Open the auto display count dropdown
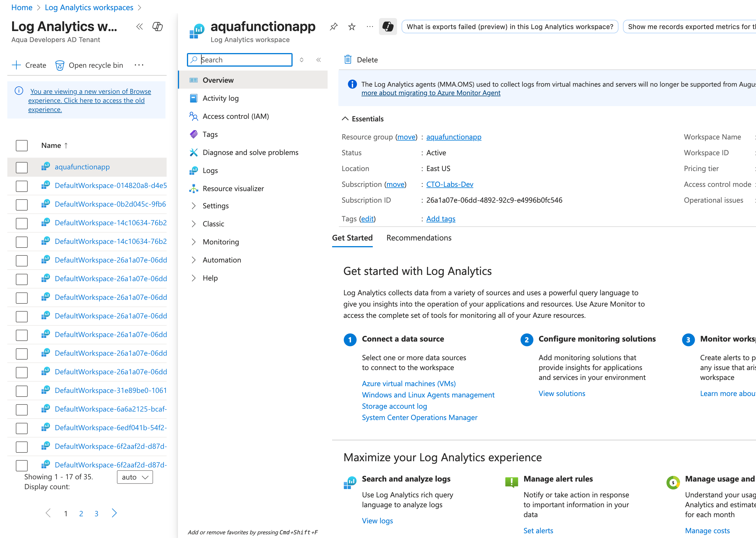This screenshot has width=756, height=538. point(135,477)
